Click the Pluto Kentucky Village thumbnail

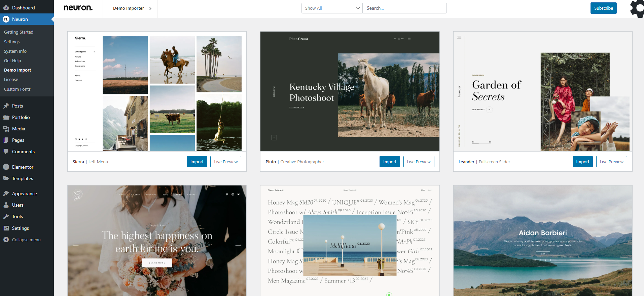tap(350, 91)
